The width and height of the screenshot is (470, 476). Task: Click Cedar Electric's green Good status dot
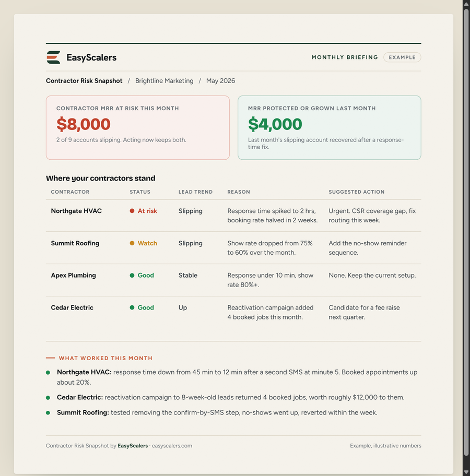(132, 307)
